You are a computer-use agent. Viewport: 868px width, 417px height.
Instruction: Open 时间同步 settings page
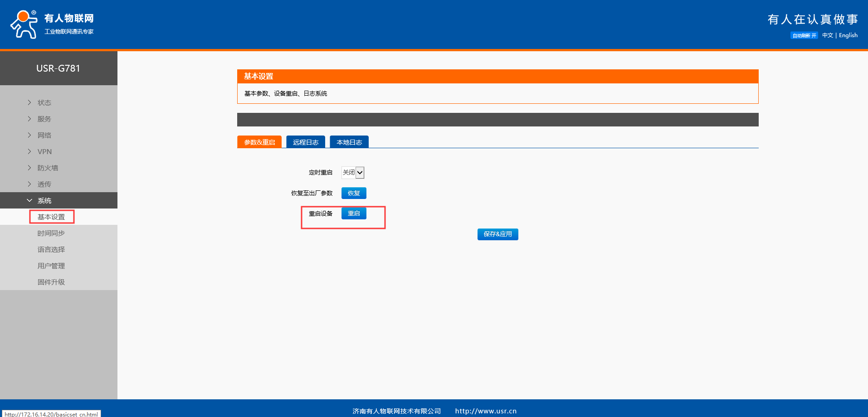tap(51, 233)
